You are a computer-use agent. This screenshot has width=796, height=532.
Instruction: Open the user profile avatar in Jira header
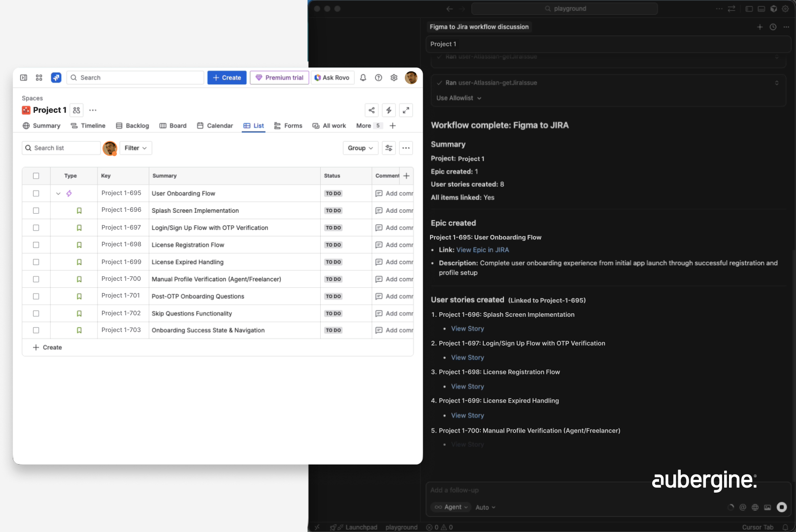tap(411, 78)
